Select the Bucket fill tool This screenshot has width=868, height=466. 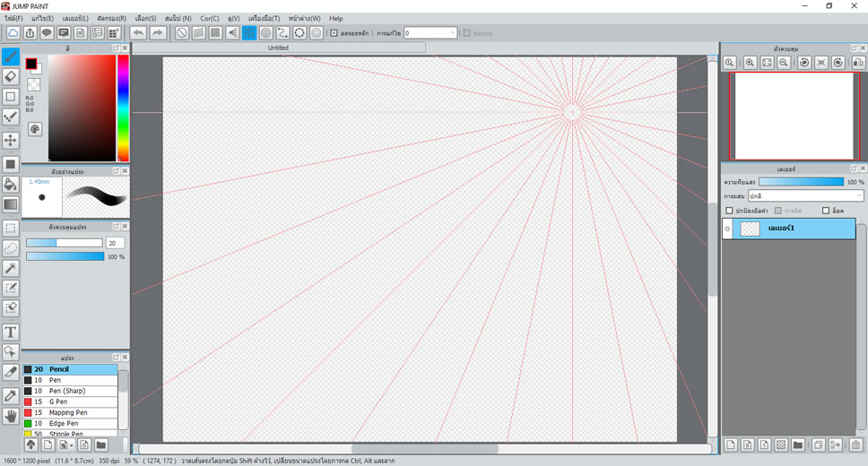click(x=11, y=185)
